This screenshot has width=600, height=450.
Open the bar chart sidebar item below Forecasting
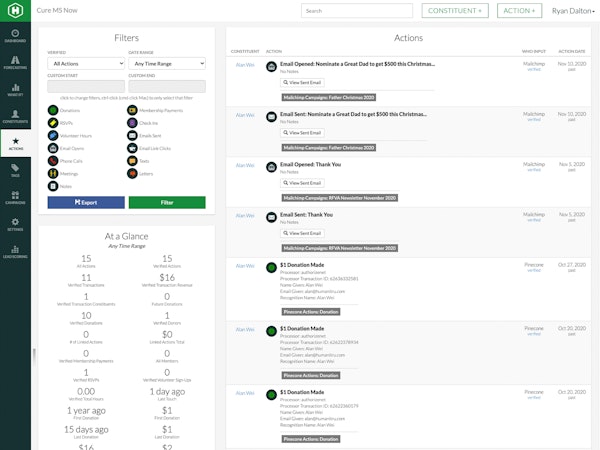tap(15, 90)
